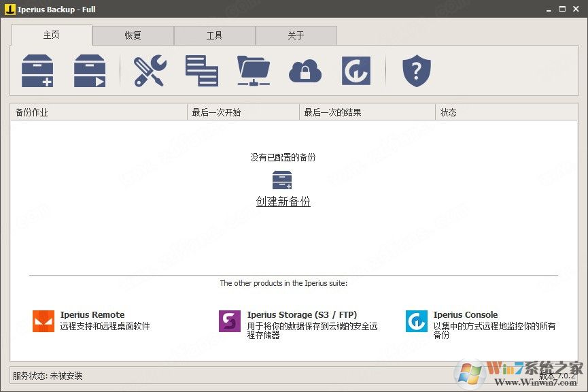Click the open folder icon in the toolbar
The height and width of the screenshot is (392, 588).
(253, 70)
